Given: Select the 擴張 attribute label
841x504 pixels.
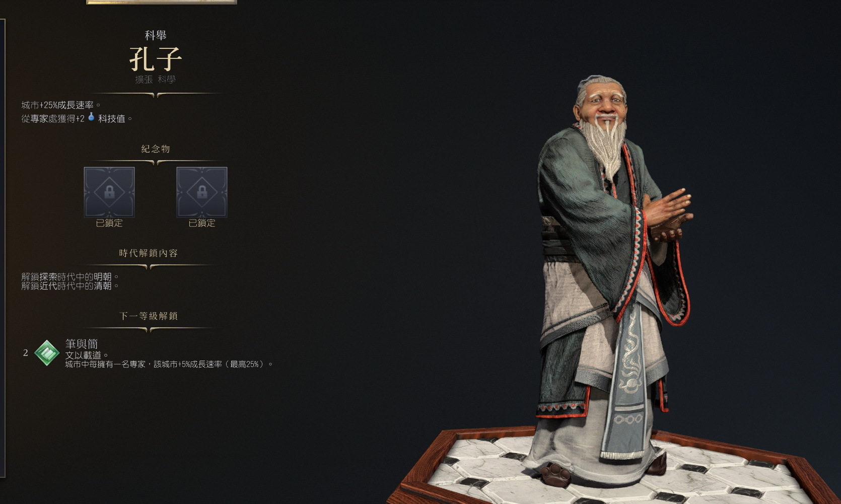Looking at the screenshot, I should [144, 80].
